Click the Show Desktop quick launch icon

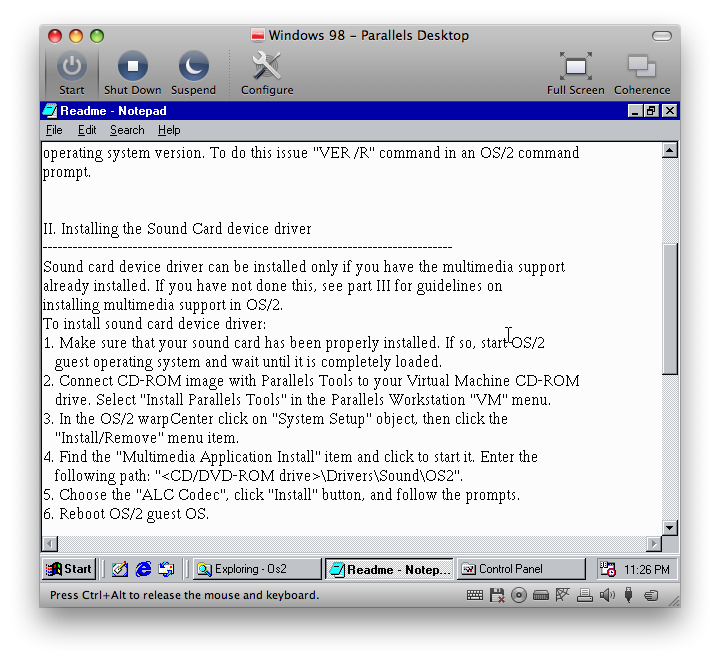(120, 569)
